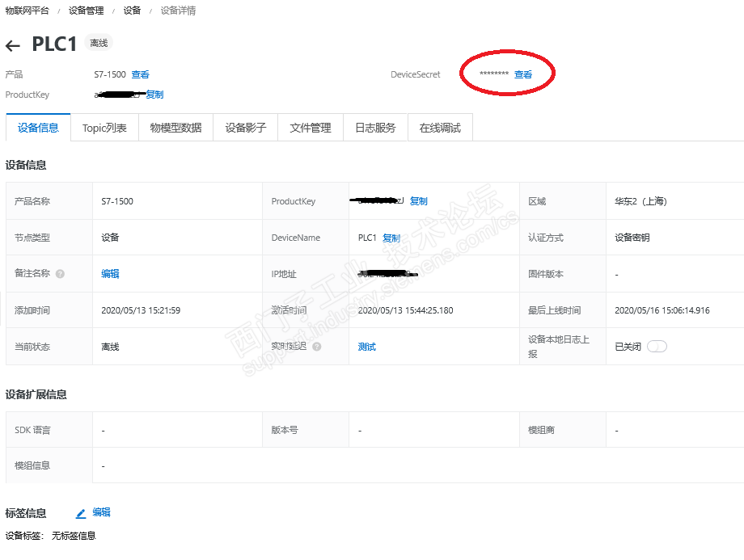Click help icon next to 实时延迟
The width and height of the screenshot is (744, 560).
[x=317, y=347]
